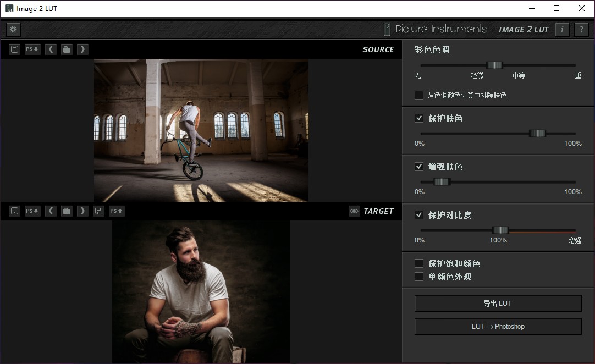Click the 增强 label on contrast slider
The width and height of the screenshot is (595, 364).
click(x=575, y=240)
